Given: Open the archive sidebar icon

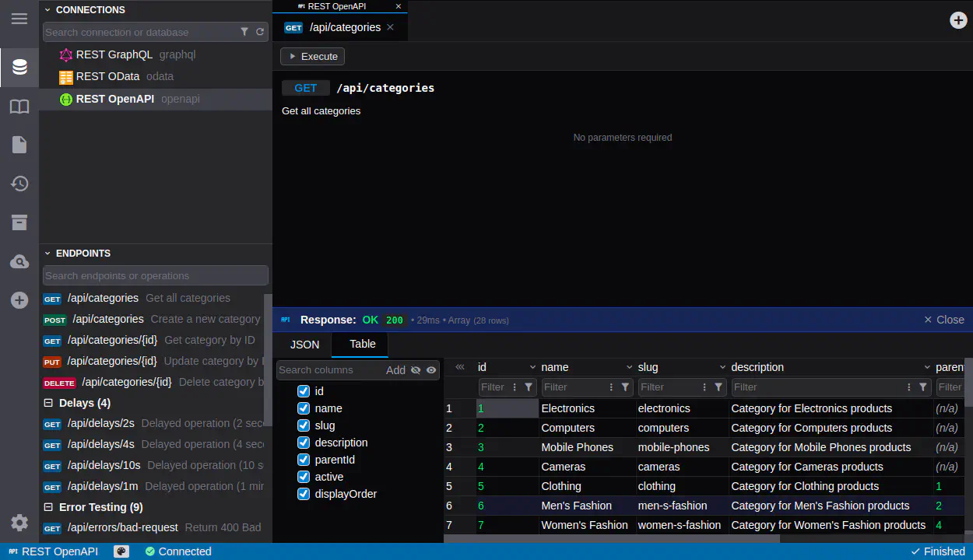Looking at the screenshot, I should [x=19, y=222].
